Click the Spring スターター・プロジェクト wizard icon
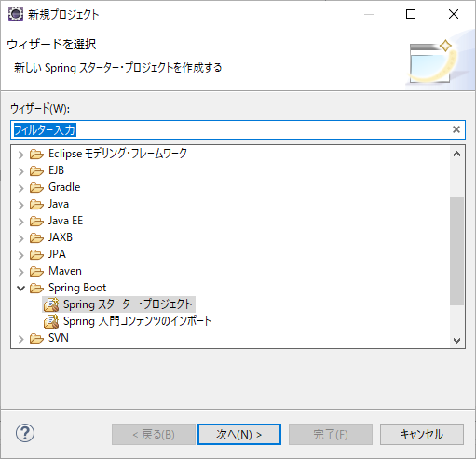This screenshot has width=476, height=459. click(x=51, y=304)
